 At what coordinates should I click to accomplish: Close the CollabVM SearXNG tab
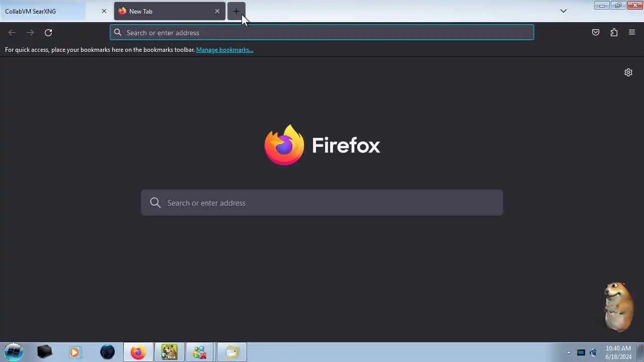point(104,11)
